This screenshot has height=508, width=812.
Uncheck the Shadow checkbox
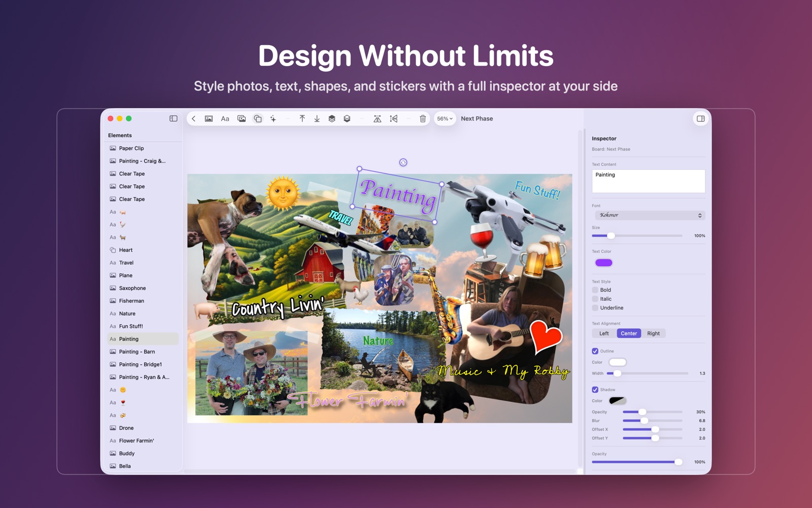pyautogui.click(x=595, y=390)
